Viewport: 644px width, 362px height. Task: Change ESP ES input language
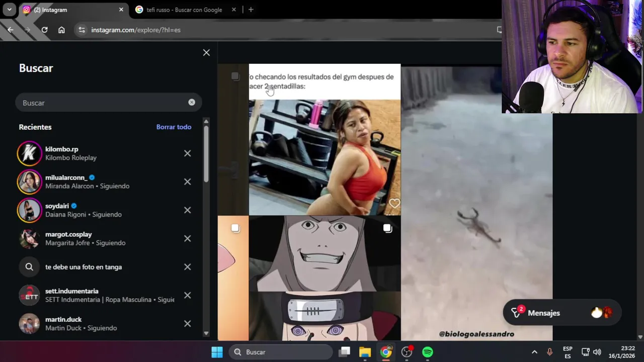(568, 352)
